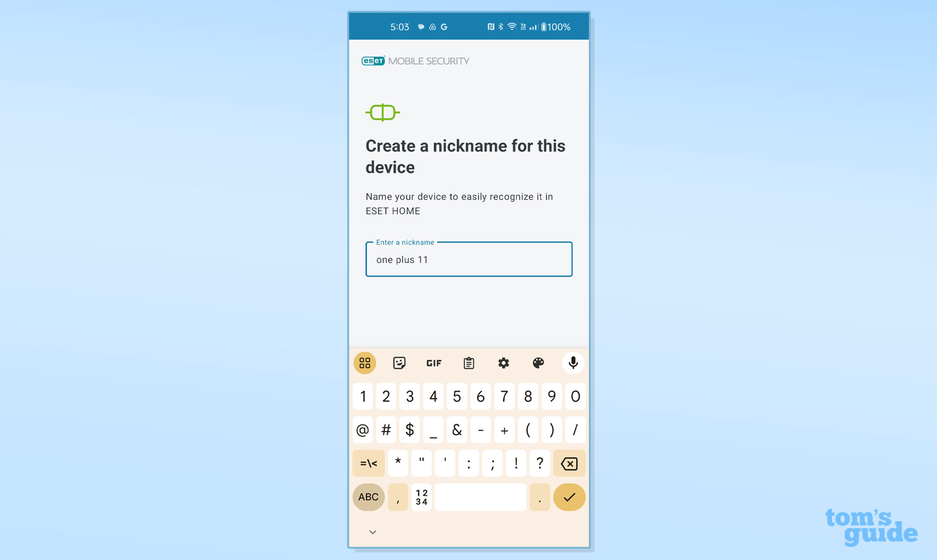The image size is (937, 560).
Task: Tap the color theme palette icon
Action: click(x=537, y=363)
